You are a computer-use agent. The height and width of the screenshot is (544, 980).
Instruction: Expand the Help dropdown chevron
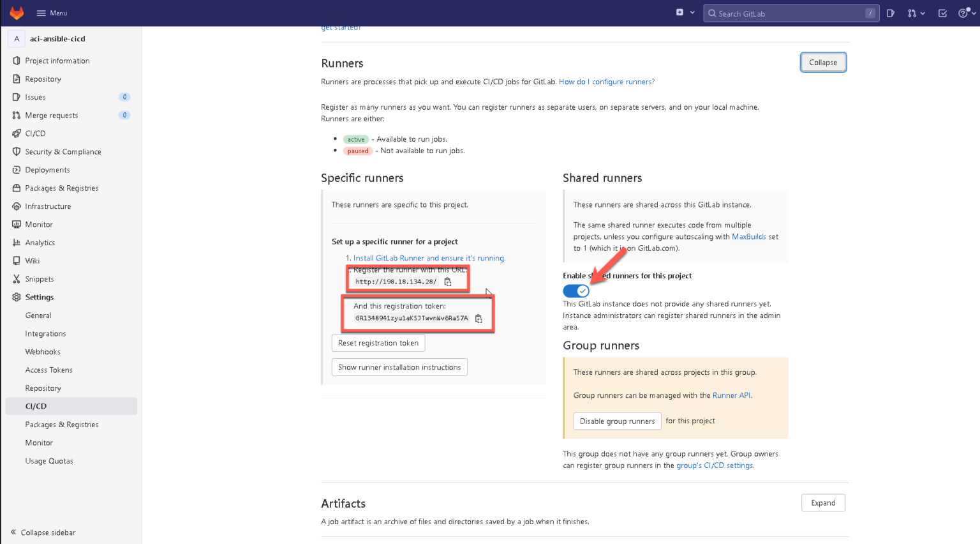click(x=974, y=13)
